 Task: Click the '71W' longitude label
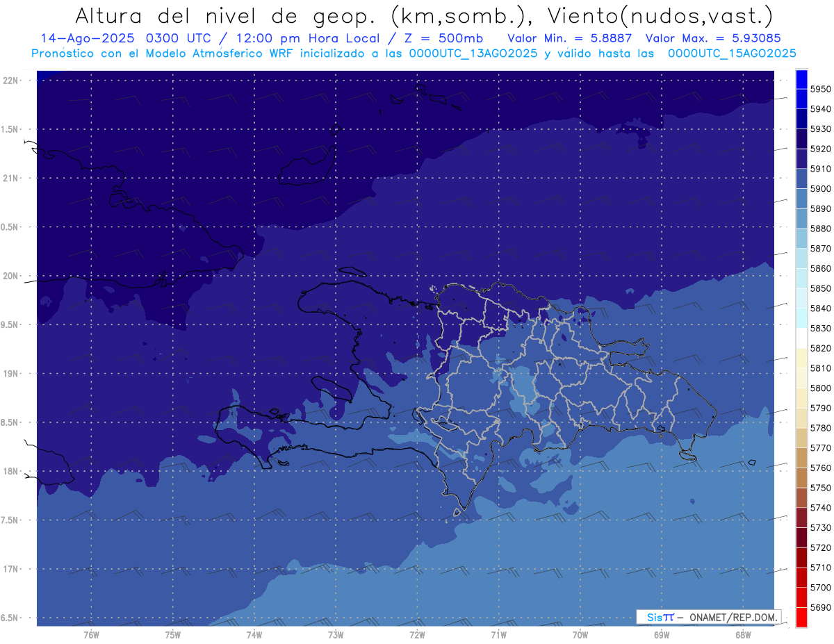coord(498,635)
